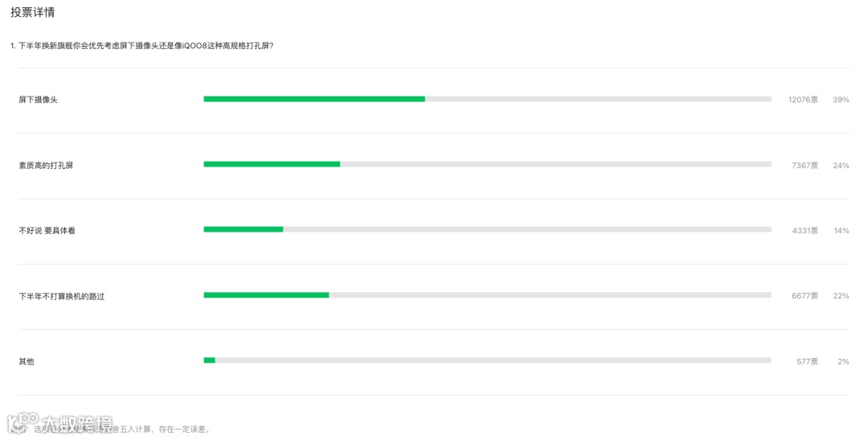Viewport: 868px width, 440px height.
Task: Click the small green bar for 其他
Action: point(209,360)
